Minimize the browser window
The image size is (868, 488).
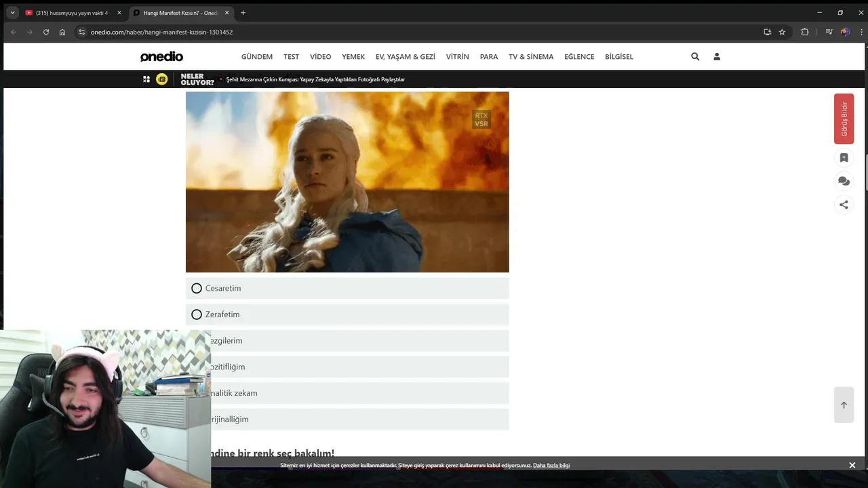[819, 13]
